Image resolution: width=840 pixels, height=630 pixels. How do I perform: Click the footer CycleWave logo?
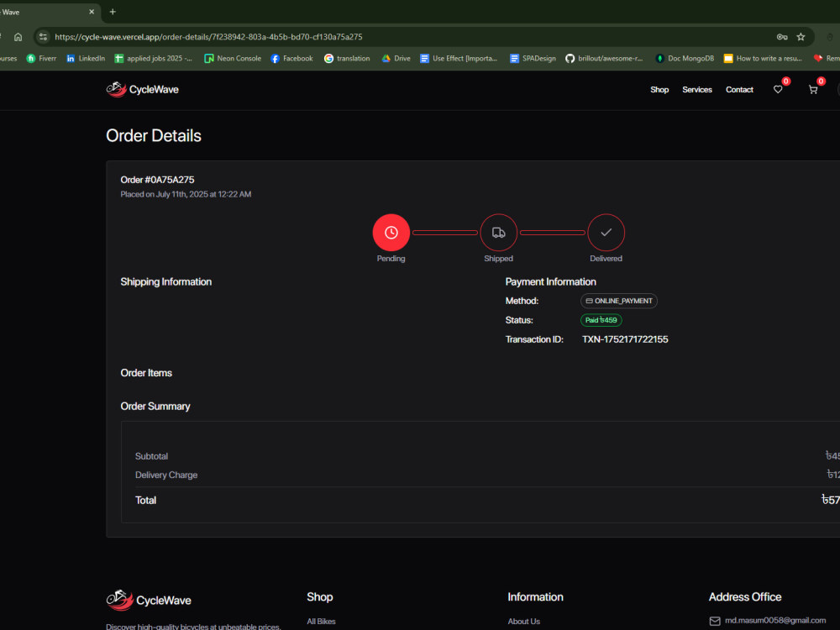(149, 600)
